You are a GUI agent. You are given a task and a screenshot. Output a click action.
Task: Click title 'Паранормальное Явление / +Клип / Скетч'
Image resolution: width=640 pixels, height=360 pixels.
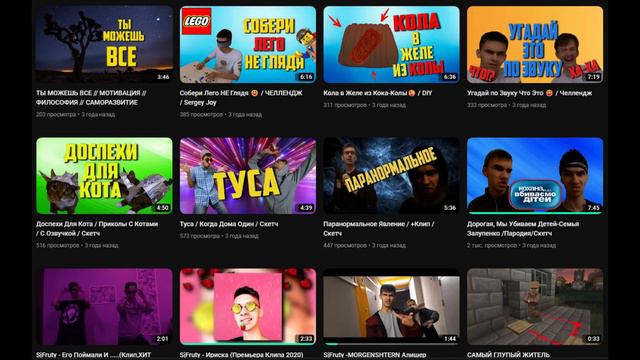(378, 229)
